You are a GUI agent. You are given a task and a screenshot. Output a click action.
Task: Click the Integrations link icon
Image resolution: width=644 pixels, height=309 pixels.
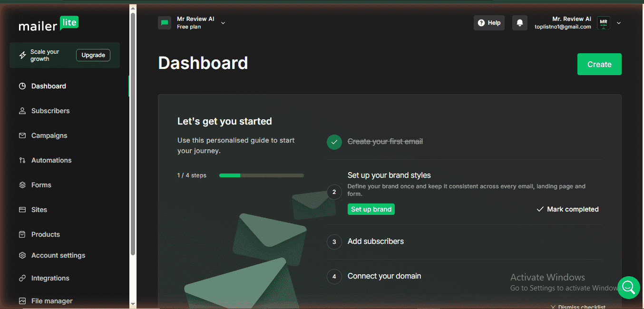[x=22, y=278]
